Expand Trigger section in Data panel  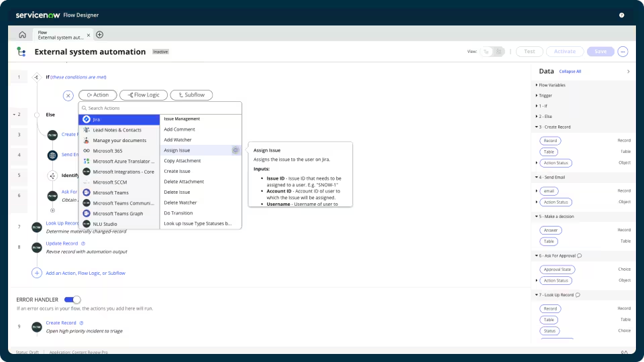coord(537,96)
